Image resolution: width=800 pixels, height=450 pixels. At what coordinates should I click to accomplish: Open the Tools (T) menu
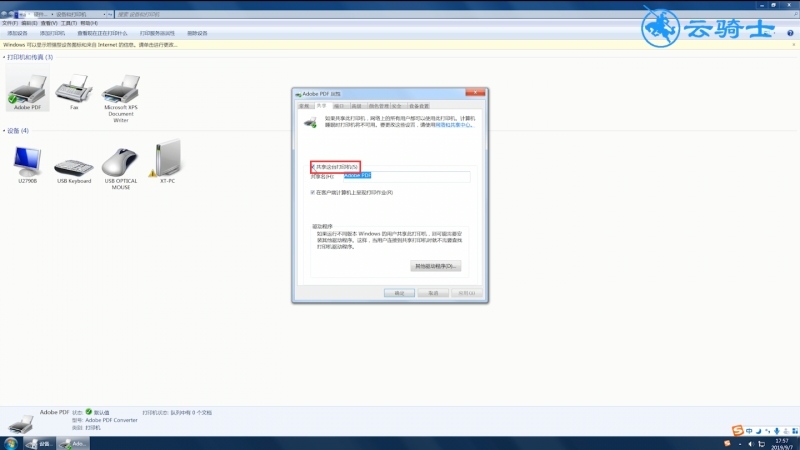[69, 23]
